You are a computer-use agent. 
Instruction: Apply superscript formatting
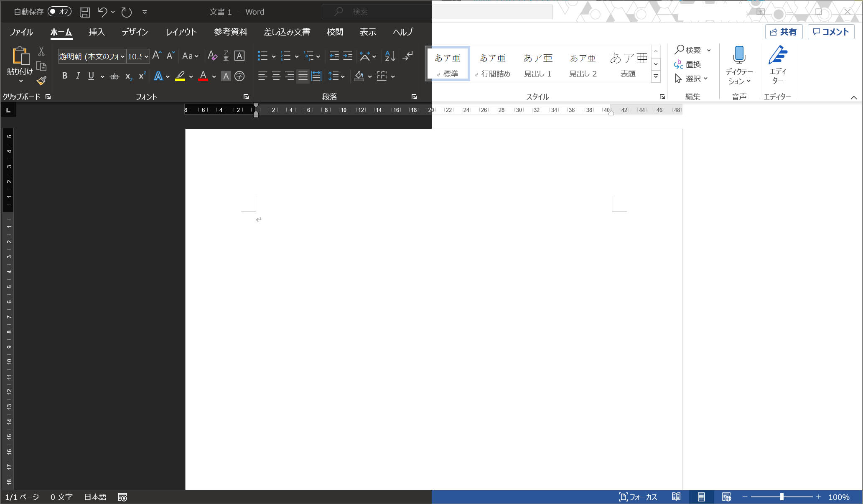[142, 76]
